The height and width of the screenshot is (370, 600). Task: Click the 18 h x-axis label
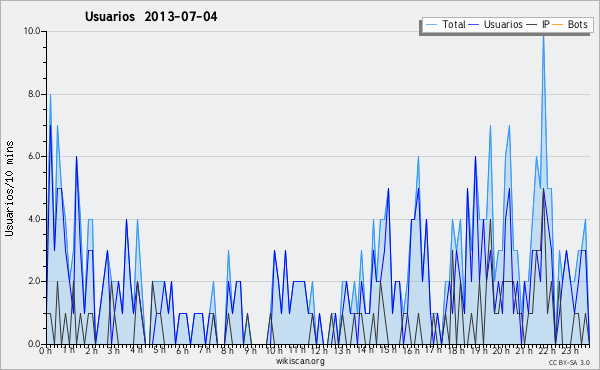[x=456, y=350]
